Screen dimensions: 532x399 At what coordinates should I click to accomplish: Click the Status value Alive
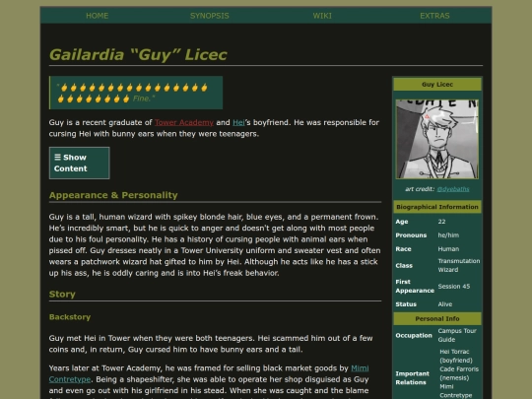coord(444,304)
